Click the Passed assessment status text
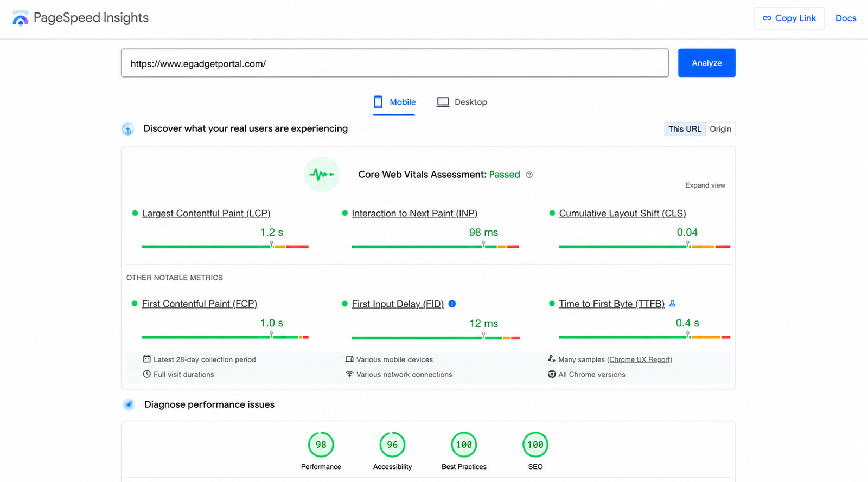This screenshot has height=482, width=868. point(505,175)
